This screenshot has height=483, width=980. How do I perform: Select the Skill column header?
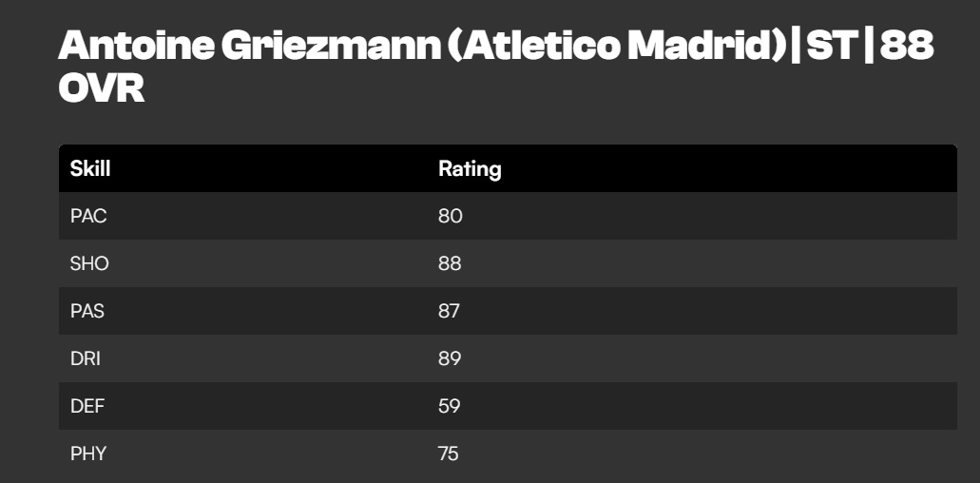click(90, 168)
